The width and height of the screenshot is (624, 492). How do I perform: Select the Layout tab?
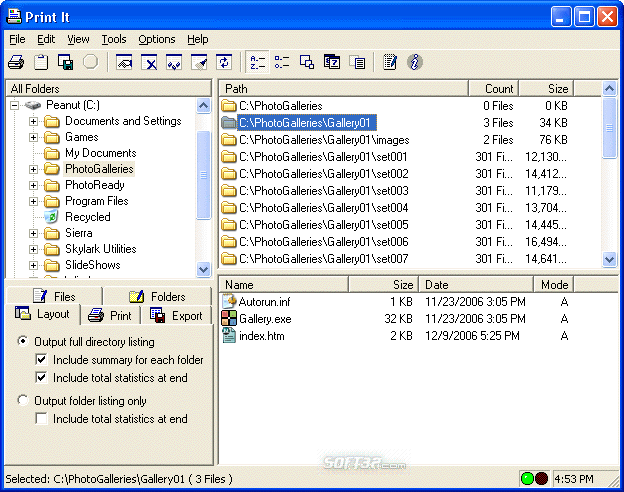click(x=43, y=314)
